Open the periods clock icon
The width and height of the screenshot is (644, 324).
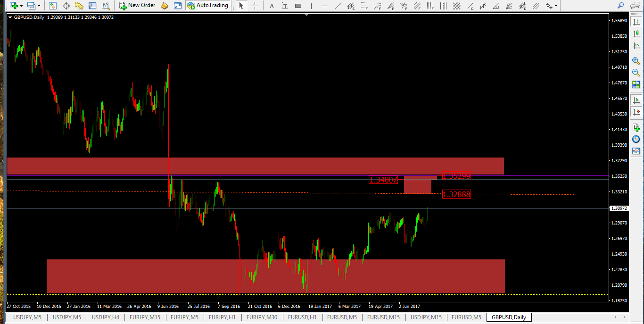[x=636, y=139]
